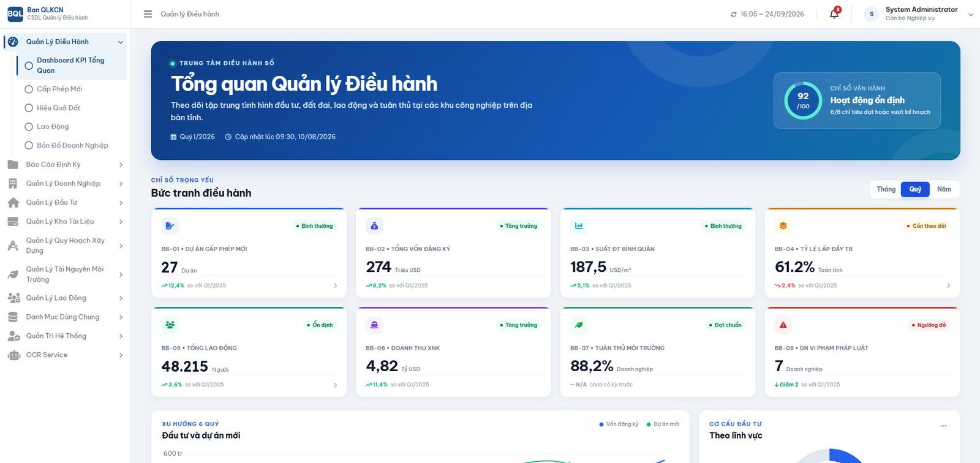Screen dimensions: 980x463
Task: Open the chart options ellipsis in Cơ cấu đầu tư
Action: coord(943,426)
